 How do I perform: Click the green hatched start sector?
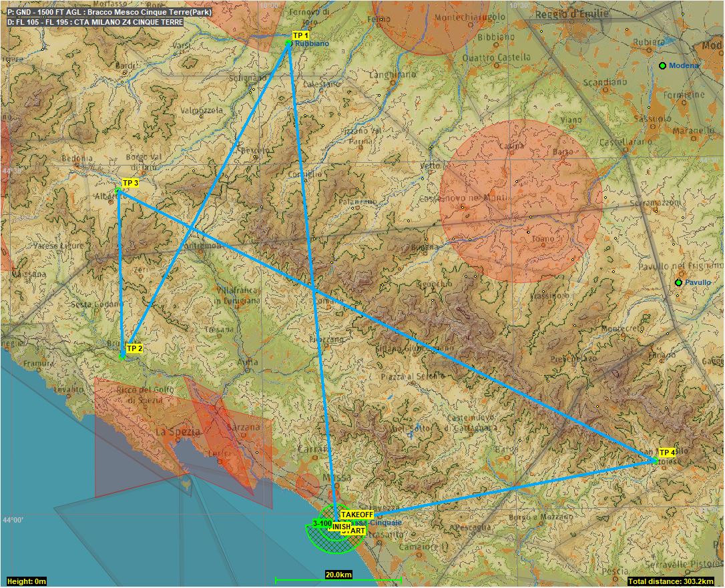pos(334,543)
